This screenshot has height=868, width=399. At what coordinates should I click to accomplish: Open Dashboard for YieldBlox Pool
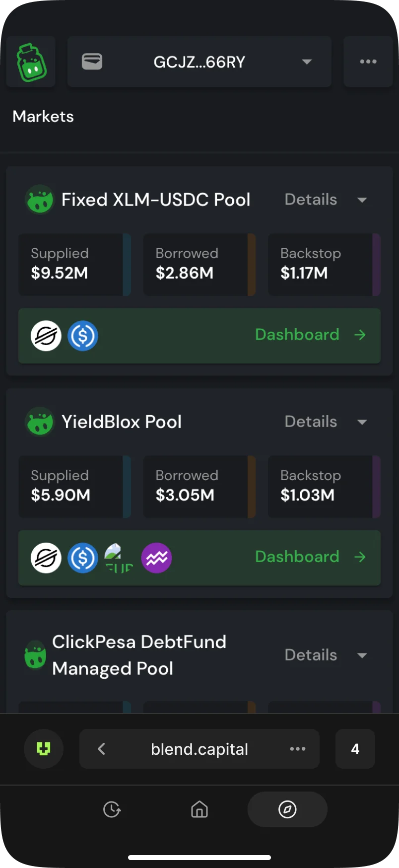point(310,557)
